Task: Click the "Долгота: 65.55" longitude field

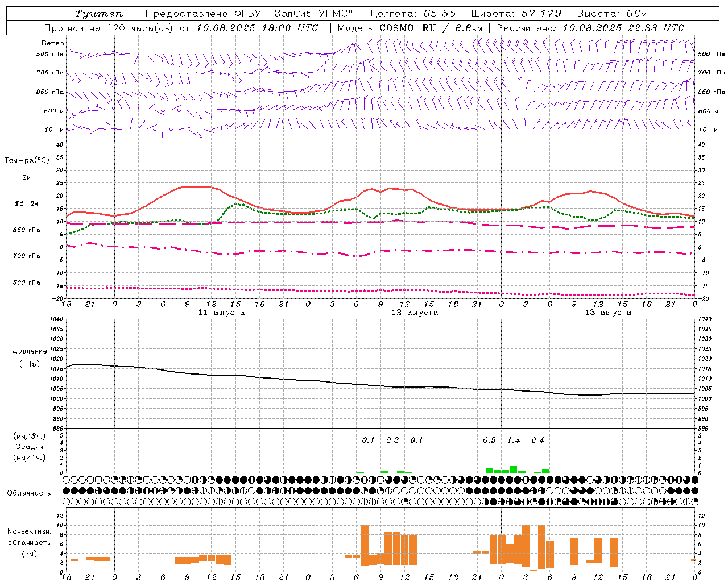Action: pyautogui.click(x=412, y=14)
